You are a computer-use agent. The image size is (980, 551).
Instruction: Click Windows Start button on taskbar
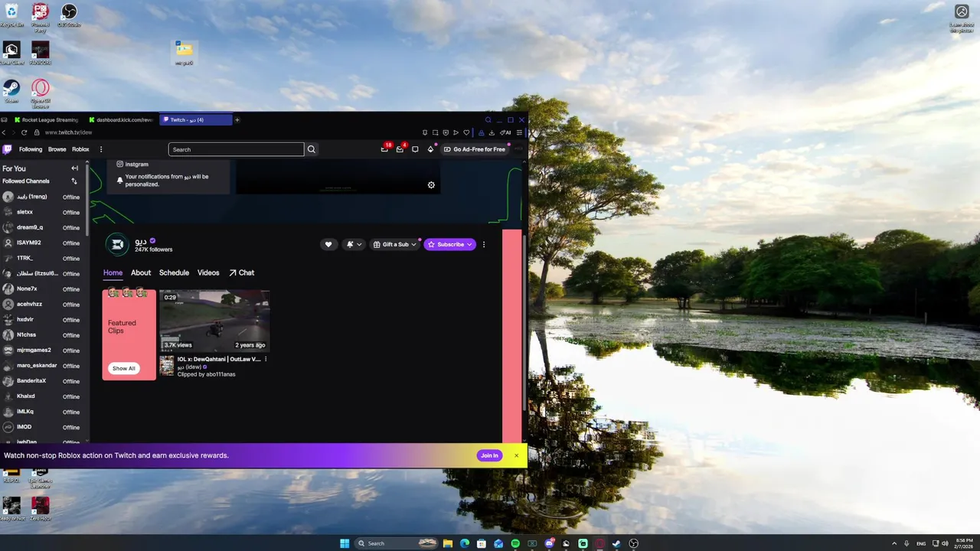coord(345,543)
